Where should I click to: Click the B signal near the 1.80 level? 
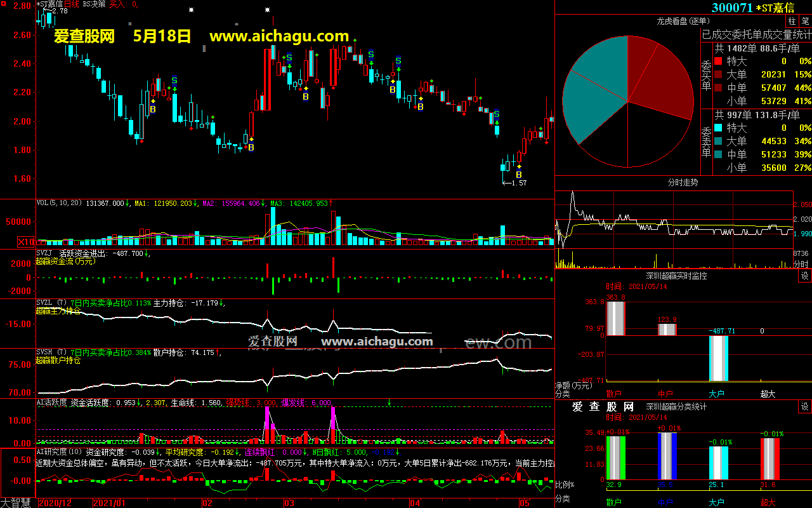pyautogui.click(x=251, y=147)
